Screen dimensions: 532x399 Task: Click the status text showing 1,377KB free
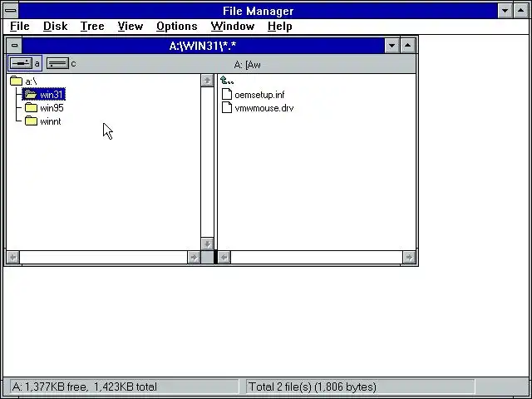point(85,387)
